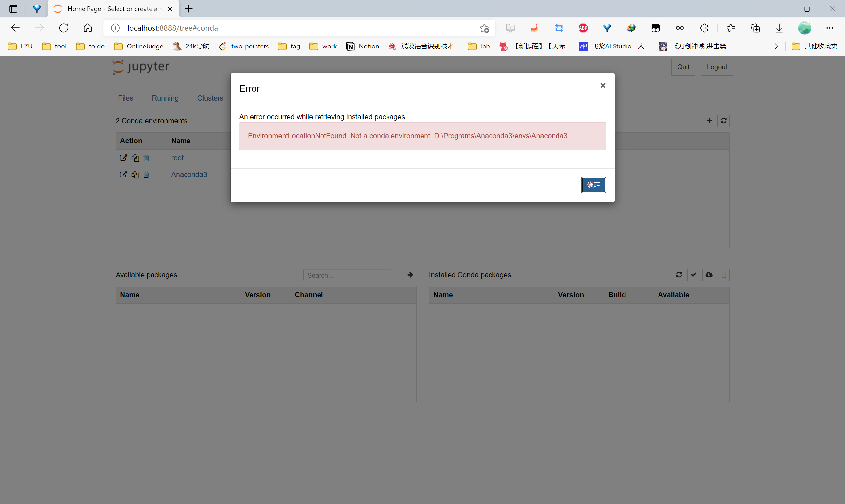Click the Logout button

(x=717, y=67)
